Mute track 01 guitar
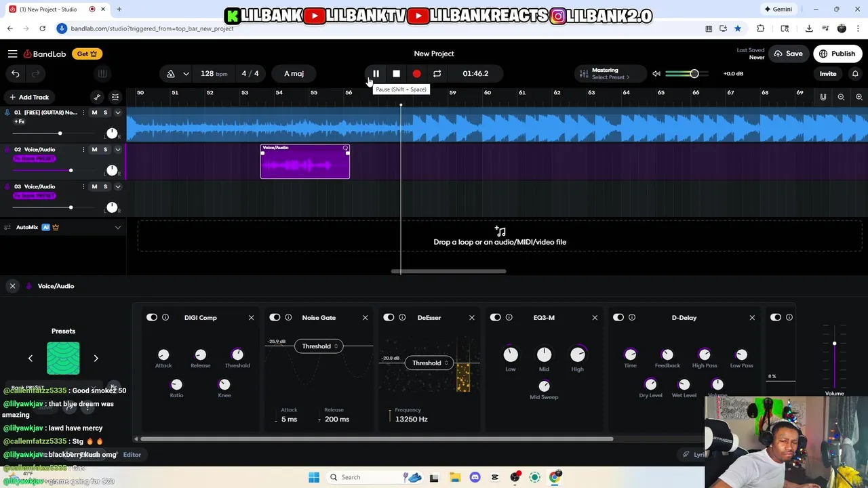 pyautogui.click(x=94, y=113)
